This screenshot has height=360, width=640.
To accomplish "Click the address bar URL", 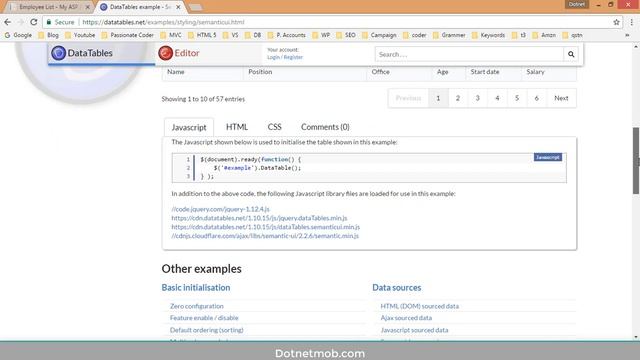I will [163, 22].
